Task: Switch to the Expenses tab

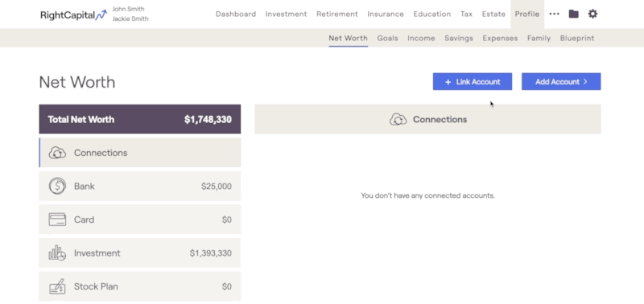Action: (500, 38)
